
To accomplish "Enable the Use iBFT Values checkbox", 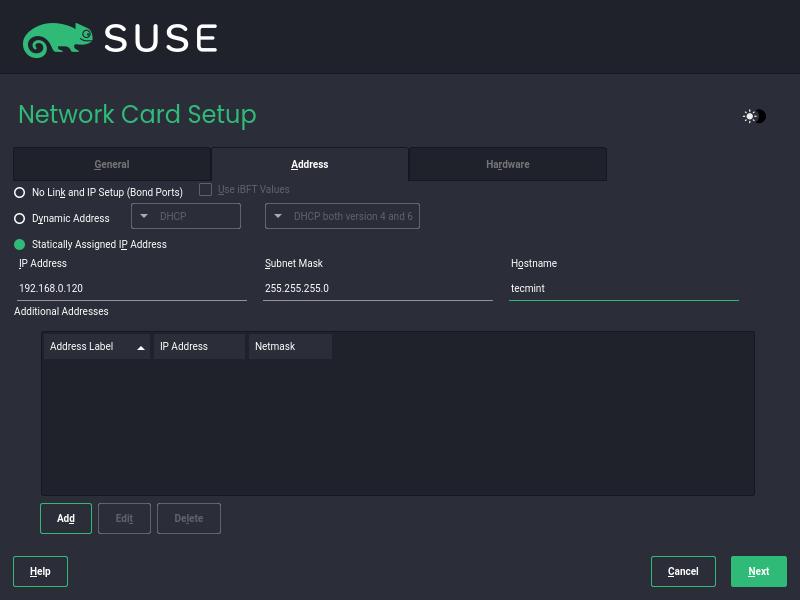I will click(x=206, y=190).
